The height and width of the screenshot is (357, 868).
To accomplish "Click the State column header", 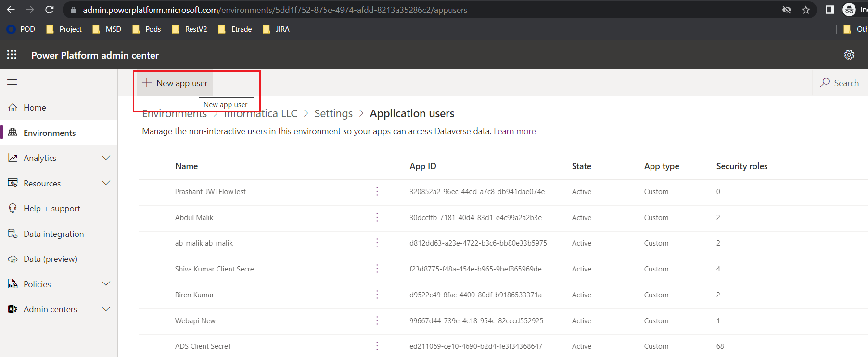I will (x=581, y=166).
